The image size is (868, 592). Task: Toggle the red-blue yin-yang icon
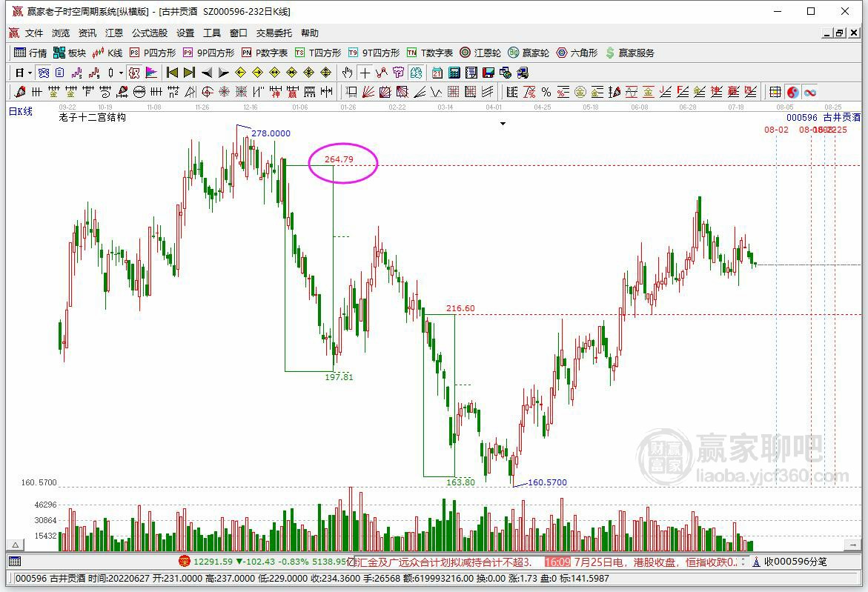point(792,92)
